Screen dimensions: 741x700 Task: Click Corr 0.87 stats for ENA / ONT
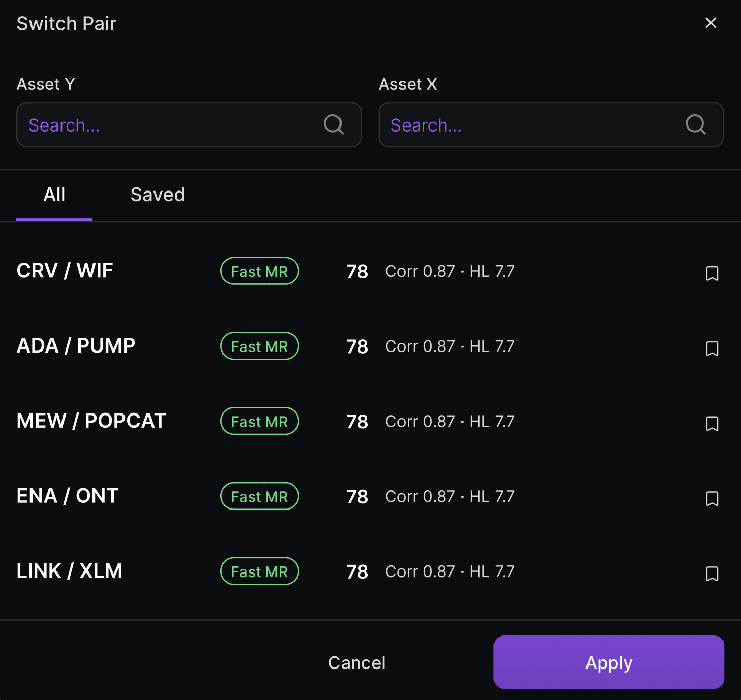click(x=450, y=496)
